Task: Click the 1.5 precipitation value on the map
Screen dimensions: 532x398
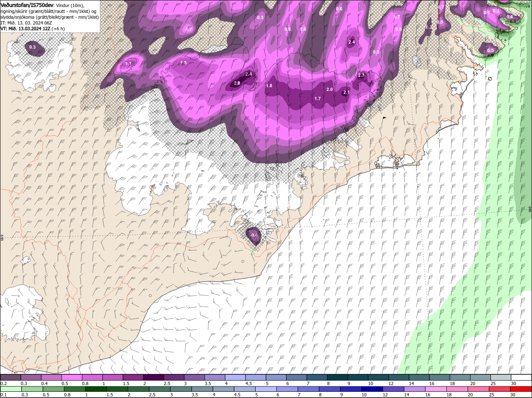Action: point(183,63)
